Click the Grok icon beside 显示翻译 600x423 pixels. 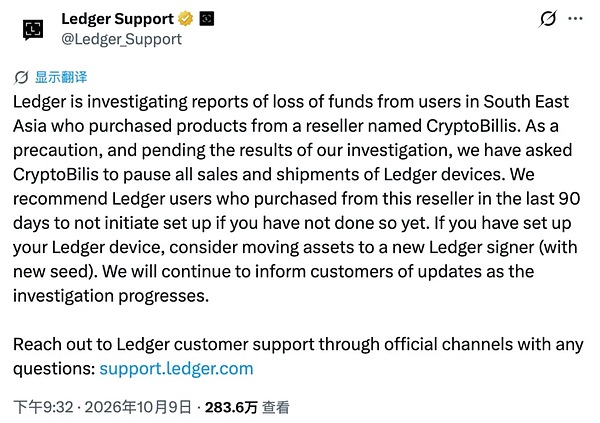click(x=21, y=77)
